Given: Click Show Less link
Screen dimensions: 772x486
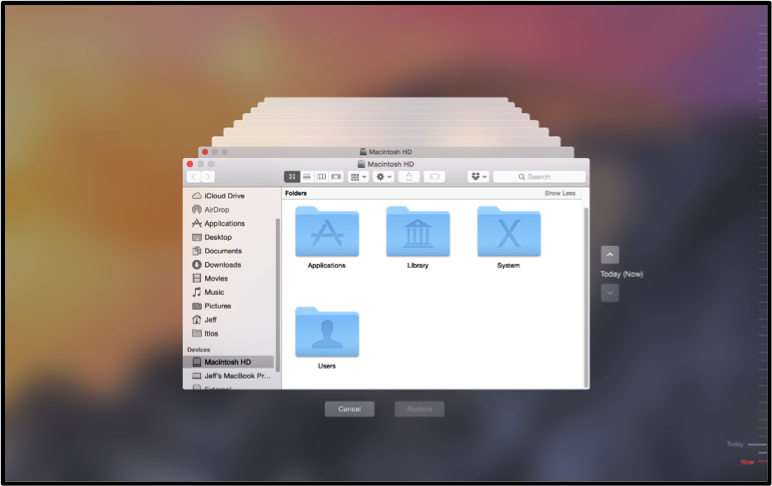Looking at the screenshot, I should coord(560,193).
